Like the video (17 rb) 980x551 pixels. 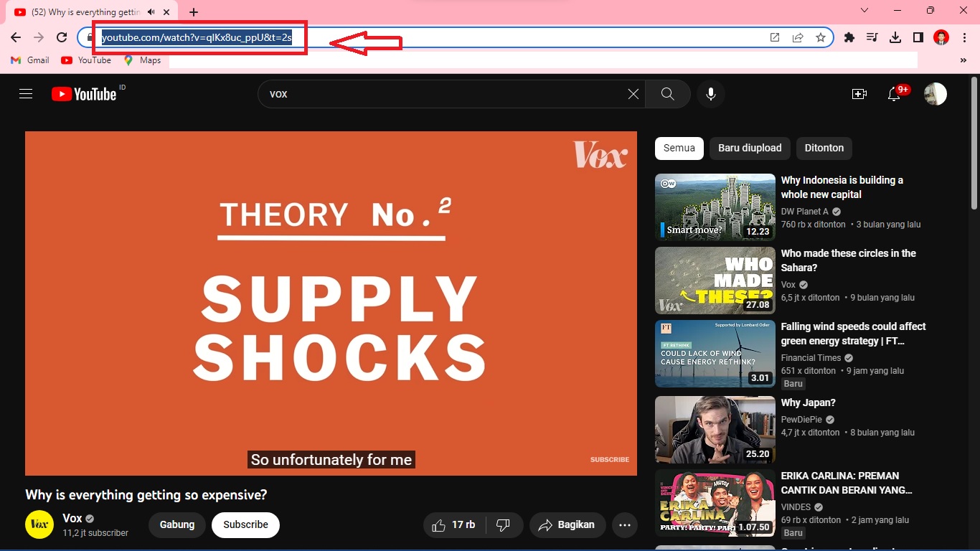pos(453,525)
